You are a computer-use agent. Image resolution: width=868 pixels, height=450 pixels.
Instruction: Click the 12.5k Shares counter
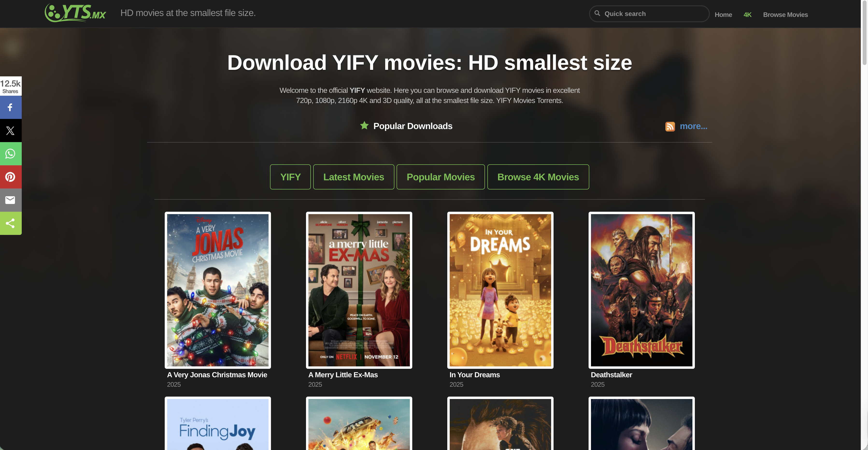point(10,86)
